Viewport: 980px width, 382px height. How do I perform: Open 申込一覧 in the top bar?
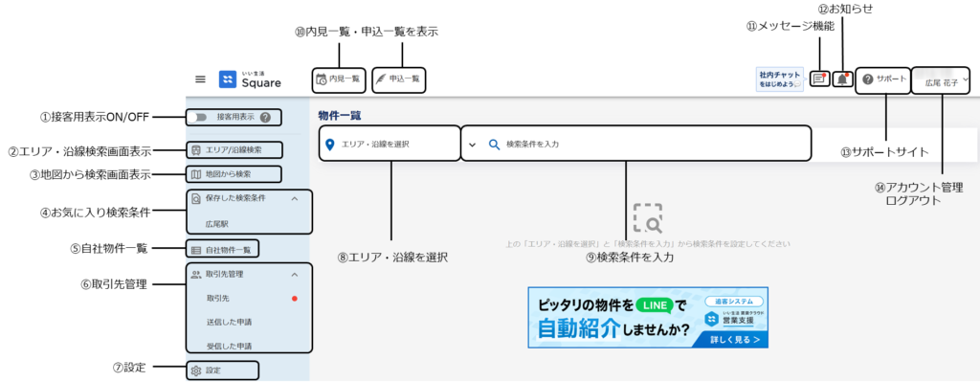click(398, 79)
